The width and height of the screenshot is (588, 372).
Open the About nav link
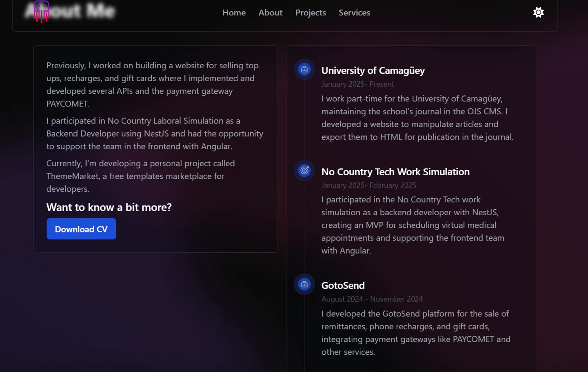pos(270,12)
